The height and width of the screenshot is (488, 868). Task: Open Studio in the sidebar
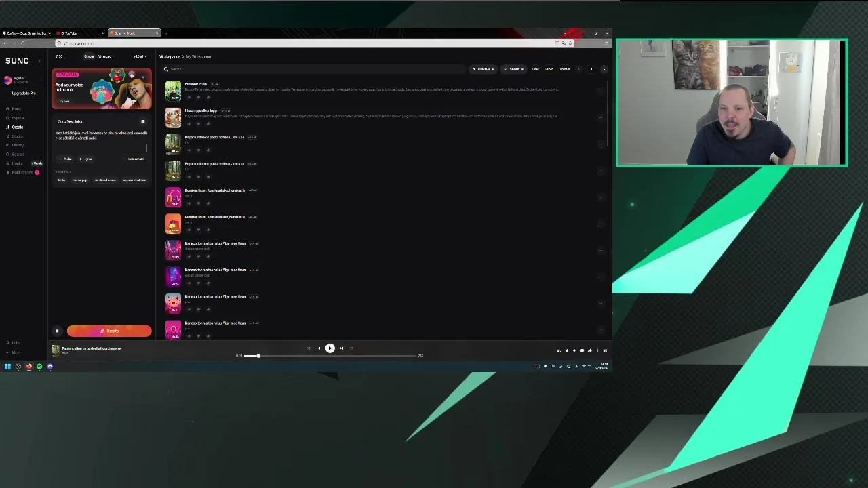15,136
